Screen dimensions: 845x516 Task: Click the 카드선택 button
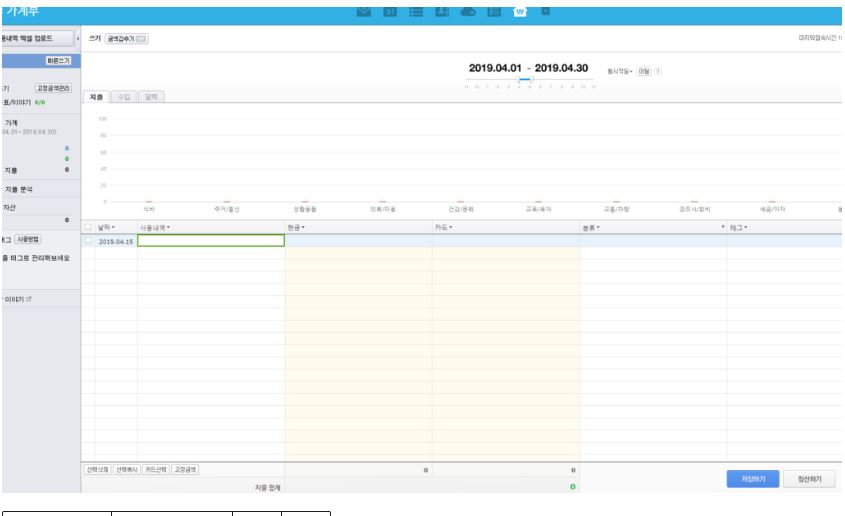coord(156,470)
